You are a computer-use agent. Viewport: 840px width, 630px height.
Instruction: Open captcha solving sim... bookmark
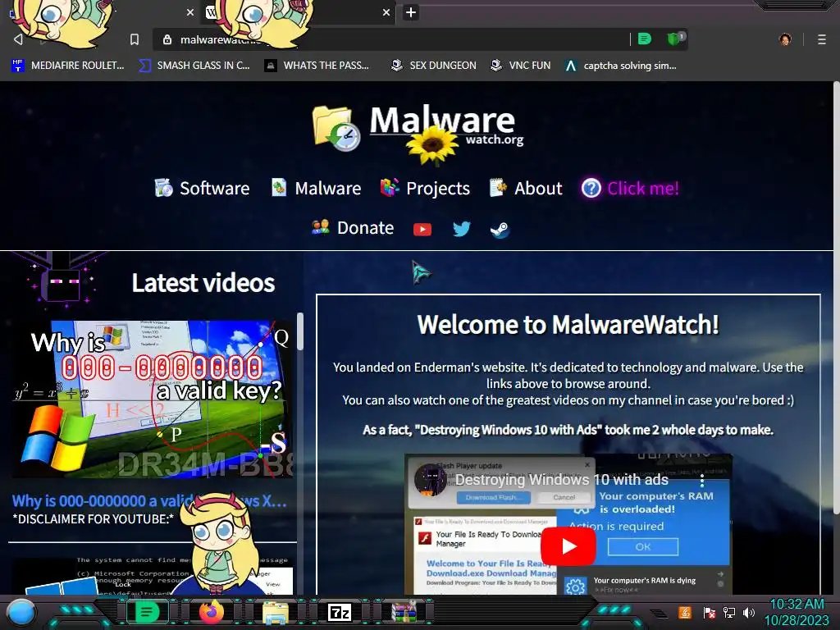click(621, 66)
